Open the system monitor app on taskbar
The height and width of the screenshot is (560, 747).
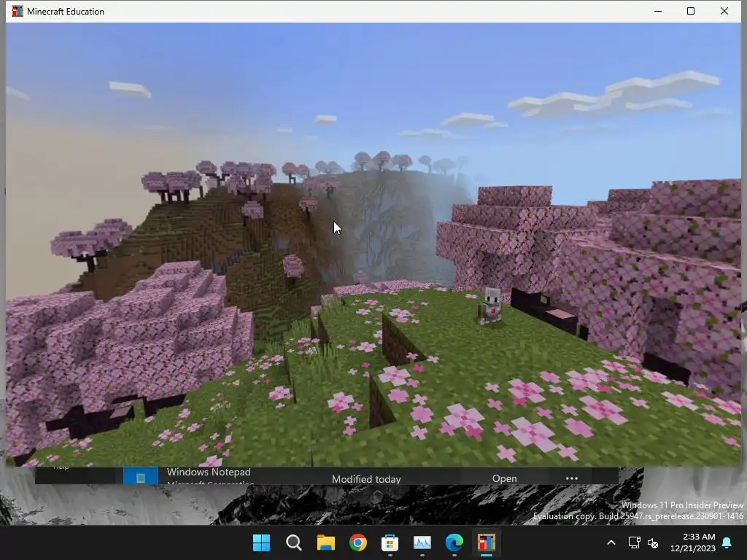422,542
